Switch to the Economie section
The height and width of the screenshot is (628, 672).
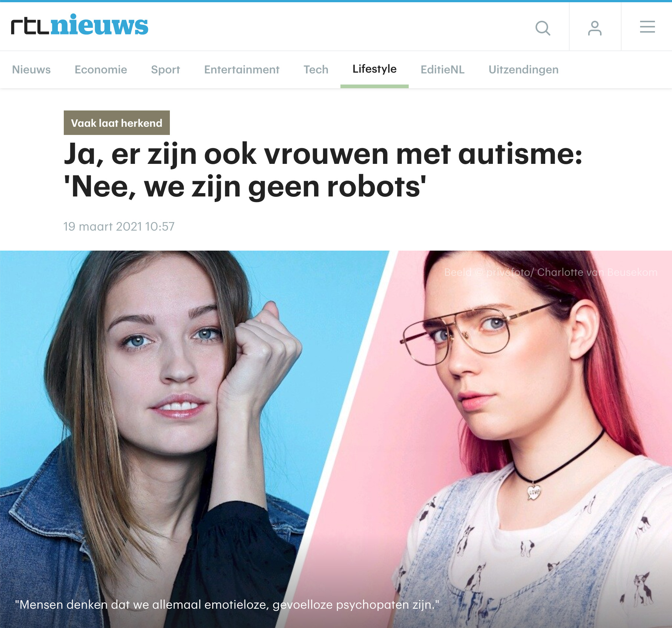tap(101, 69)
